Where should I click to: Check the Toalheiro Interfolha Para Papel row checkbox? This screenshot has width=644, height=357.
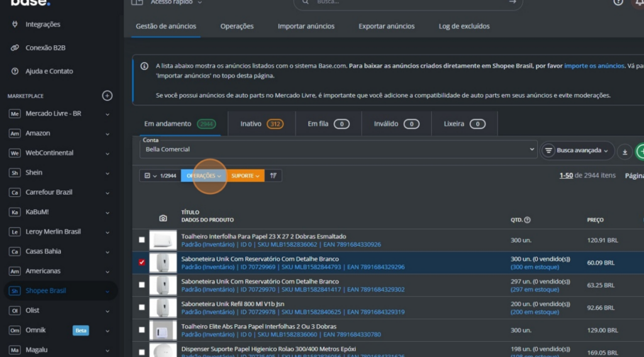[x=142, y=240]
